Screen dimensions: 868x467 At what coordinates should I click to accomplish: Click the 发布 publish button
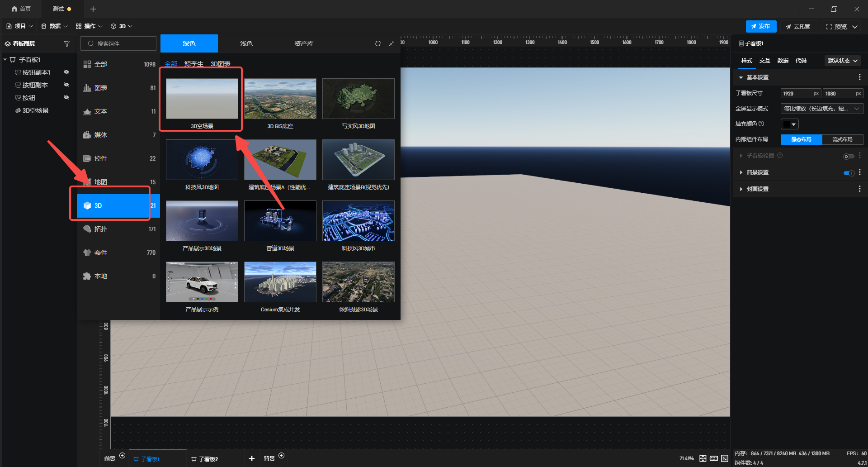coord(761,26)
